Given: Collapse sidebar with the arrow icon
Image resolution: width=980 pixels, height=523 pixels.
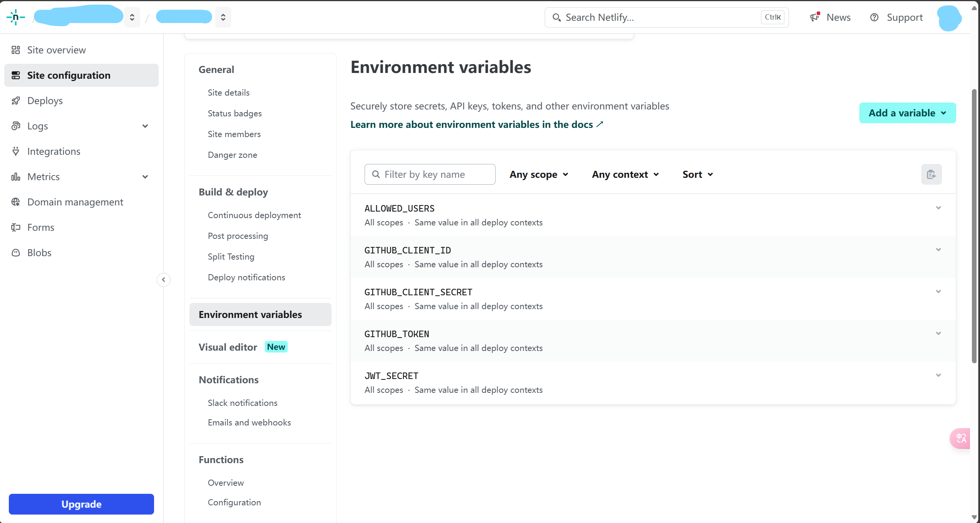Looking at the screenshot, I should pos(164,280).
